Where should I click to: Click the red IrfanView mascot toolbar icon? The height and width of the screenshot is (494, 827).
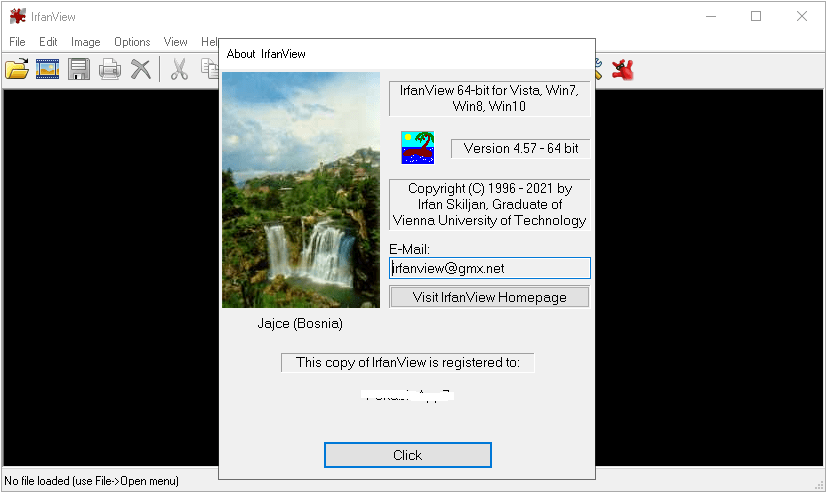622,70
